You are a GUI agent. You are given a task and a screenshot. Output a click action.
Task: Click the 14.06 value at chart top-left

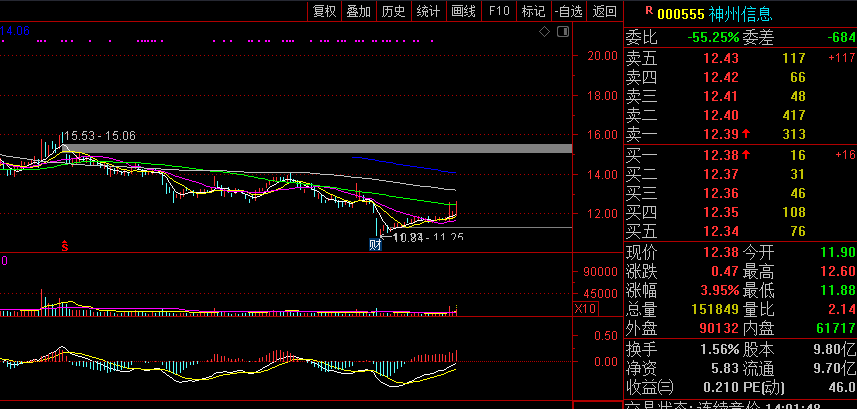click(15, 31)
